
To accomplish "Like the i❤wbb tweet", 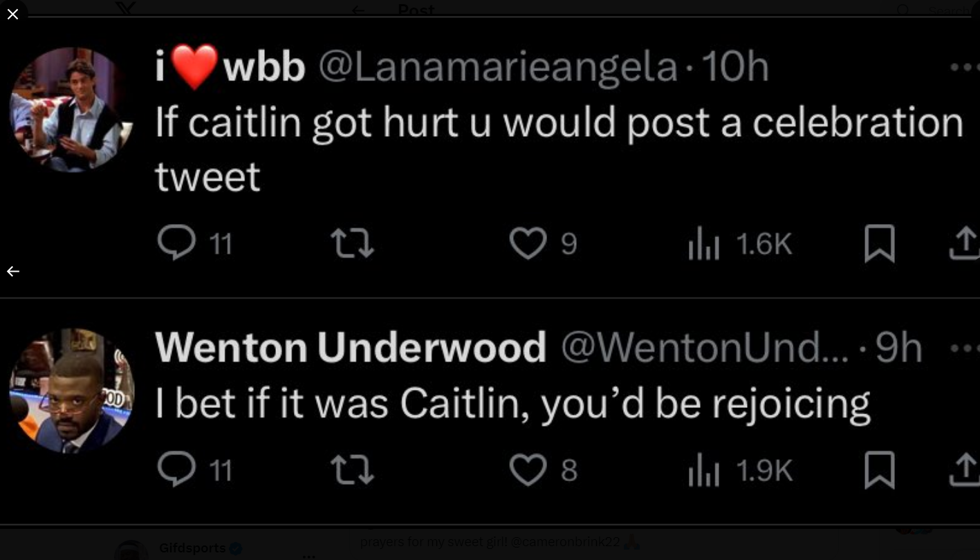I will [x=528, y=244].
